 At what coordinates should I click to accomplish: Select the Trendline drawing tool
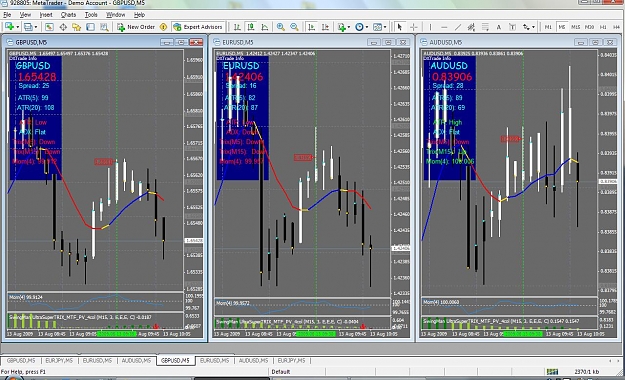tap(458, 27)
